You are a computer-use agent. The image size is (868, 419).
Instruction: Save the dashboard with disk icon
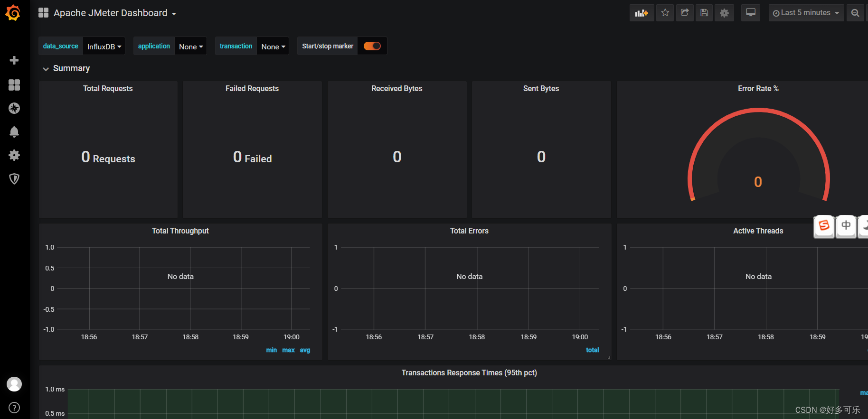click(x=704, y=13)
